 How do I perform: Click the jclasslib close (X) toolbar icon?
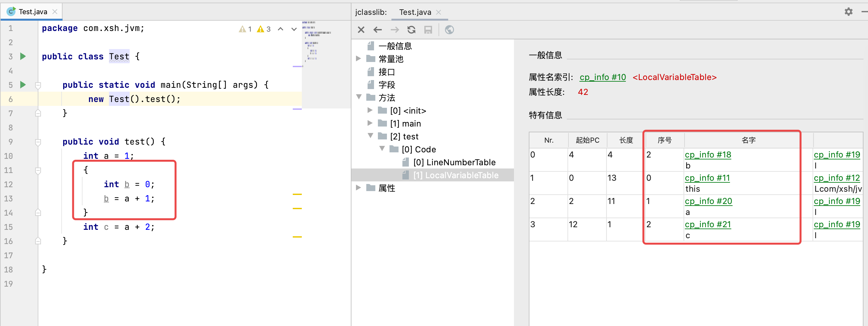(361, 30)
